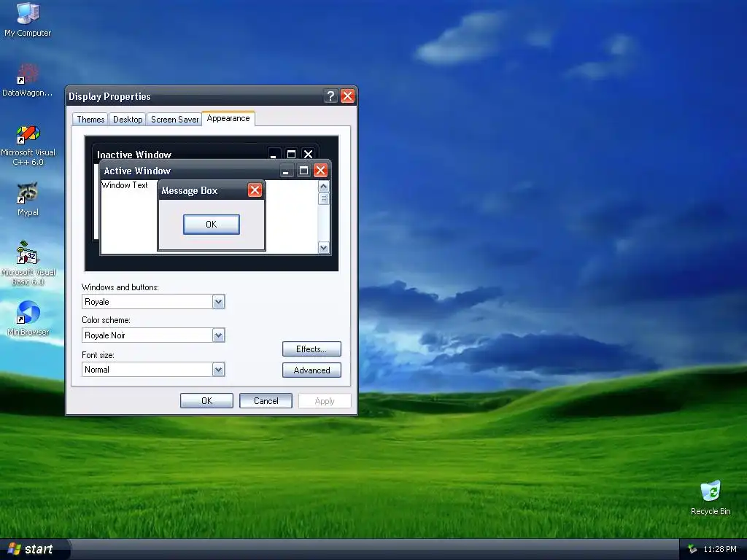Switch to the Screen Saver tab
The width and height of the screenshot is (747, 560).
(174, 120)
